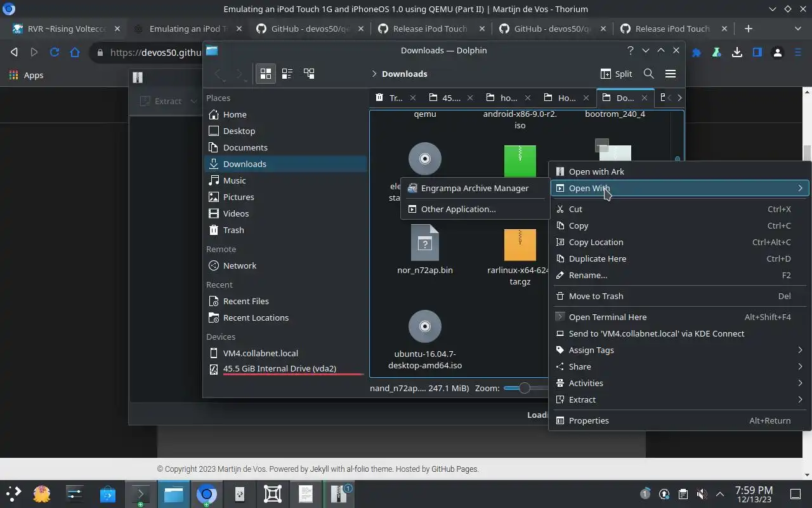The width and height of the screenshot is (812, 508).
Task: Select Duplicate Here in context menu
Action: pyautogui.click(x=679, y=258)
